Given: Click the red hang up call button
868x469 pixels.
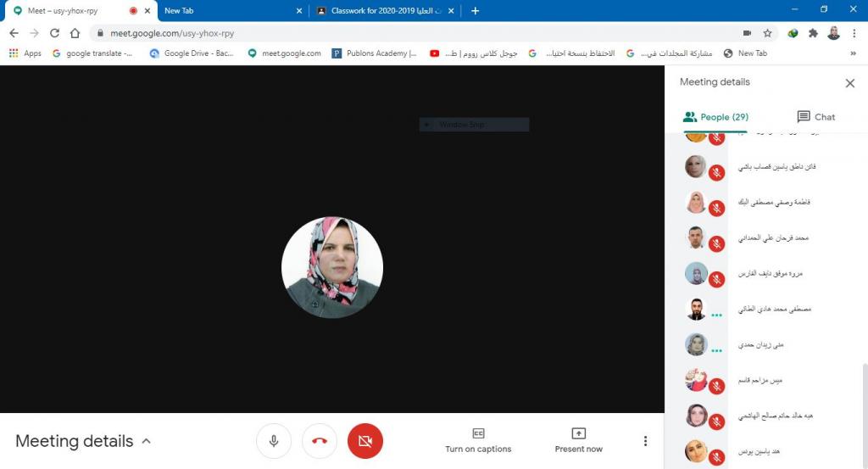Looking at the screenshot, I should 320,441.
